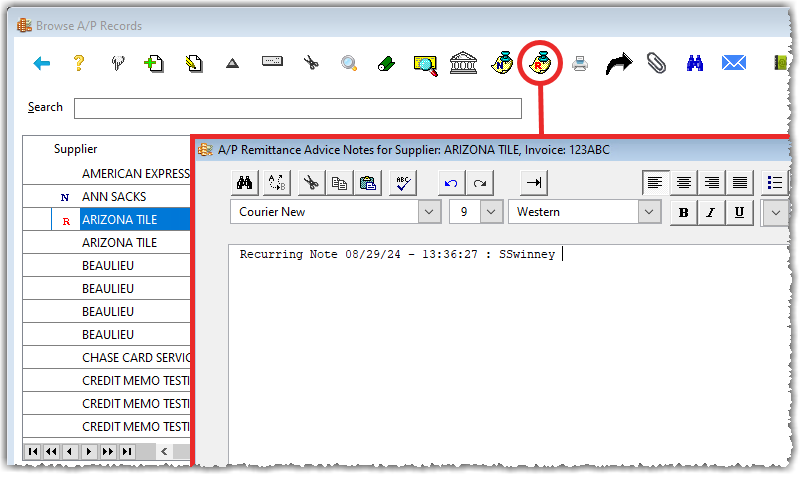Viewport: 802px width, 478px height.
Task: Click the scissors icon in Browse A/P toolbar
Action: click(310, 63)
